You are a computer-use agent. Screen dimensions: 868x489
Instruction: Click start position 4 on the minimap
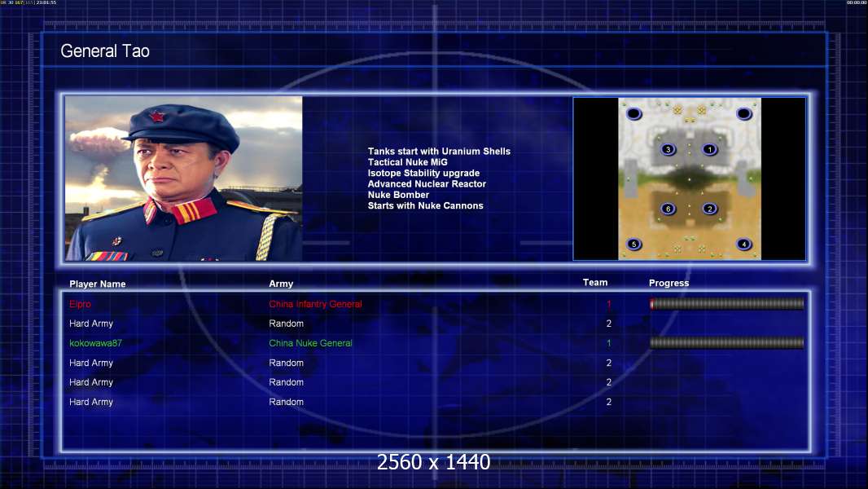point(744,244)
